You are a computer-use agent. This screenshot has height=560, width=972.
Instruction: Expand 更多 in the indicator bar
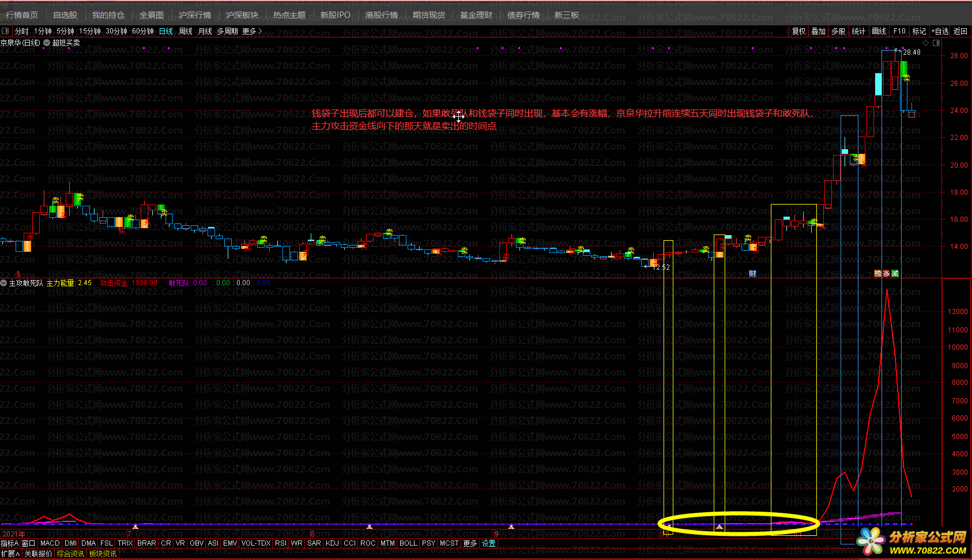[x=470, y=543]
